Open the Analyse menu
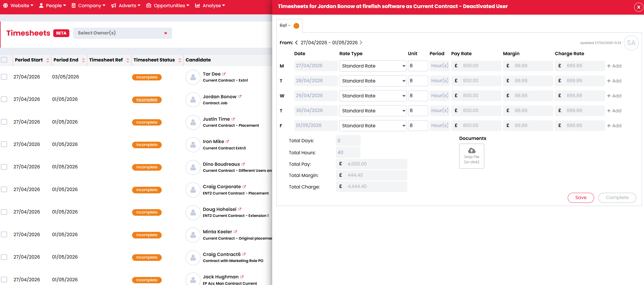644x285 pixels. tap(210, 5)
